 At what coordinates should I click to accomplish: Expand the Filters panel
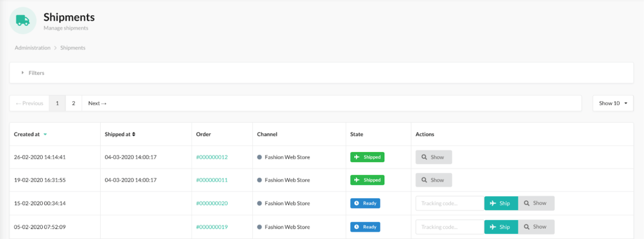pos(321,73)
